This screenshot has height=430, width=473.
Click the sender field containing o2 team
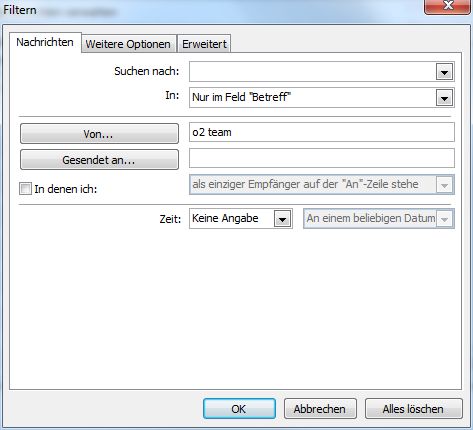pyautogui.click(x=322, y=132)
